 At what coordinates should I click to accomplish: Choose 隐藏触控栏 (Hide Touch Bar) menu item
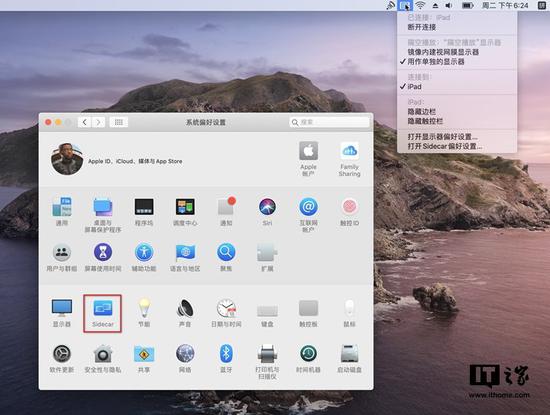pyautogui.click(x=457, y=121)
